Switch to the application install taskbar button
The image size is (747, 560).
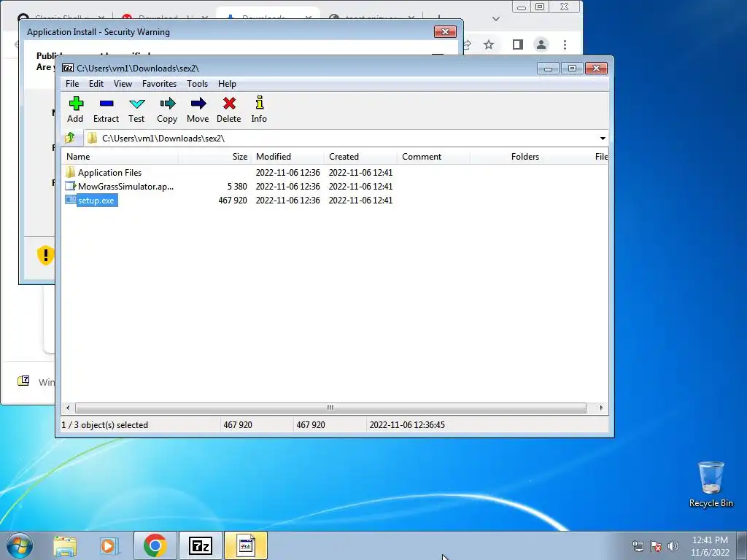(246, 545)
